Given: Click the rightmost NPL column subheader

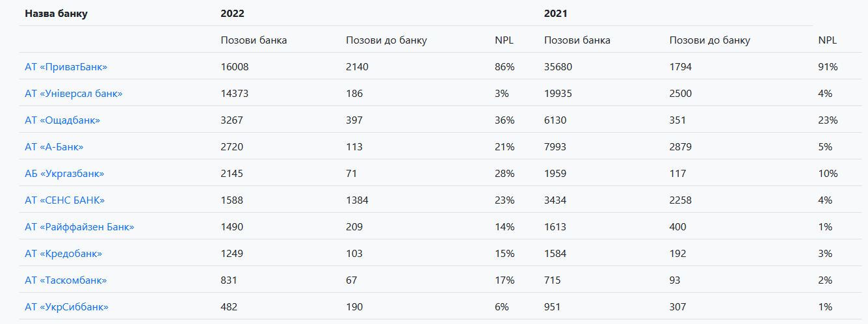Looking at the screenshot, I should click(827, 40).
